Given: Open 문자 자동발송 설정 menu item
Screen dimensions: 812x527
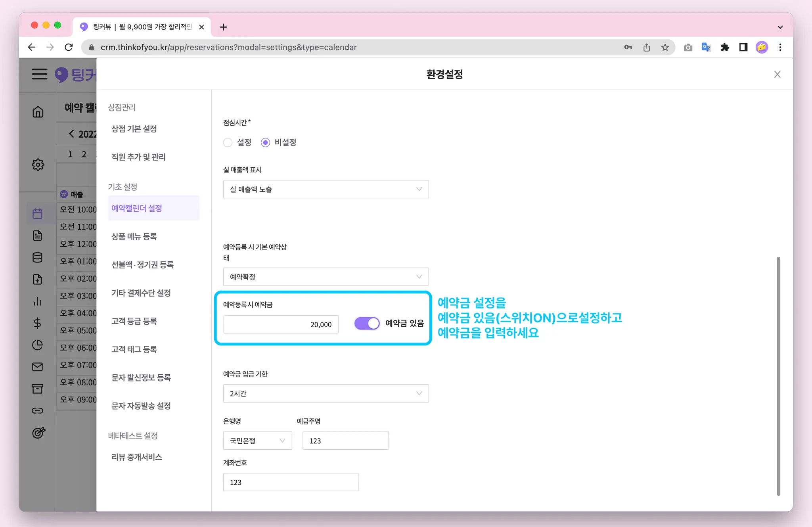Looking at the screenshot, I should coord(141,406).
